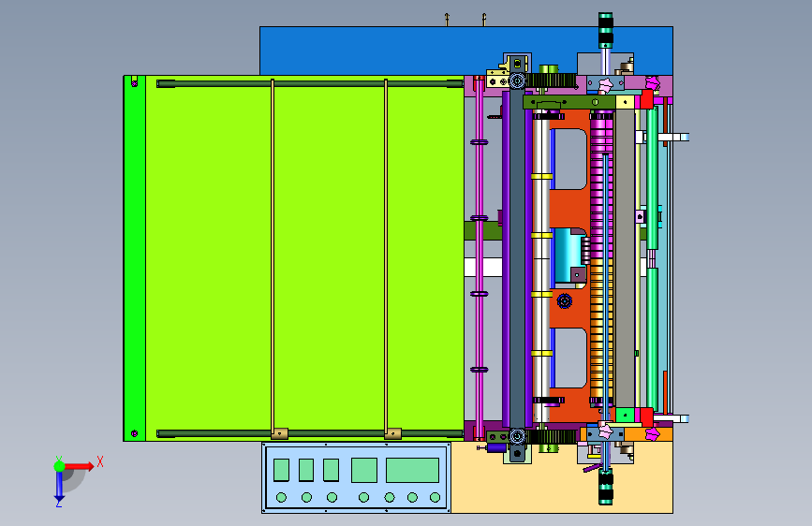The image size is (812, 526).
Task: Select the thin magenta vertical rod
Action: tap(479, 257)
